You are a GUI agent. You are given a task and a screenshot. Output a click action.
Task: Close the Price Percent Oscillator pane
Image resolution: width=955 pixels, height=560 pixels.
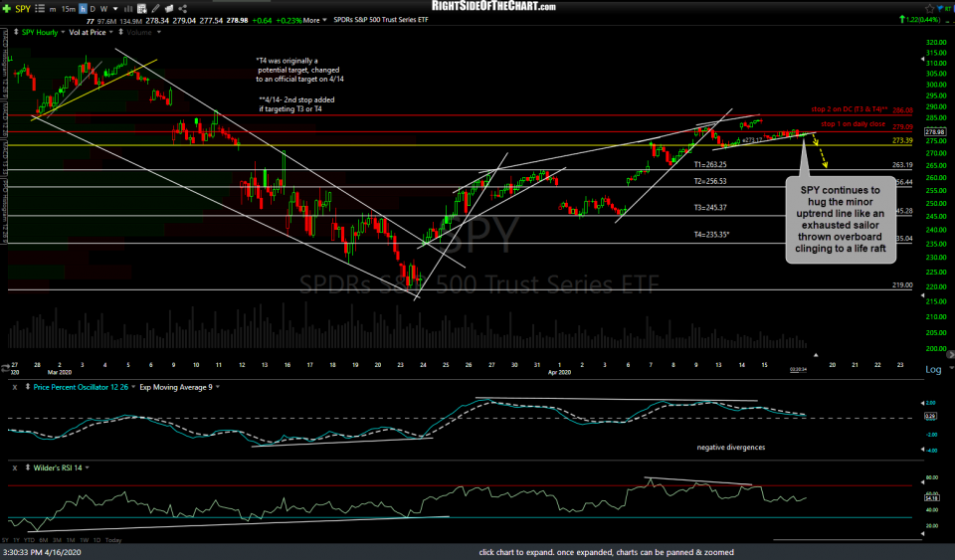[x=14, y=385]
